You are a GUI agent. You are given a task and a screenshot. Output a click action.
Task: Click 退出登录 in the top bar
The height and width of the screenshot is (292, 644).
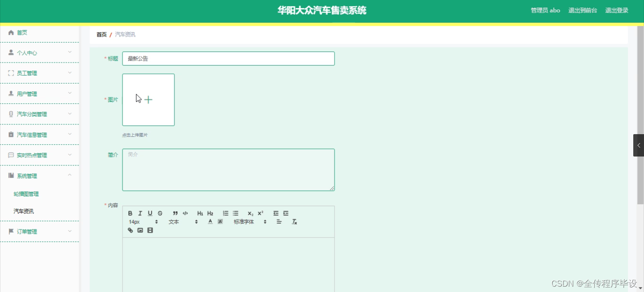(x=617, y=10)
